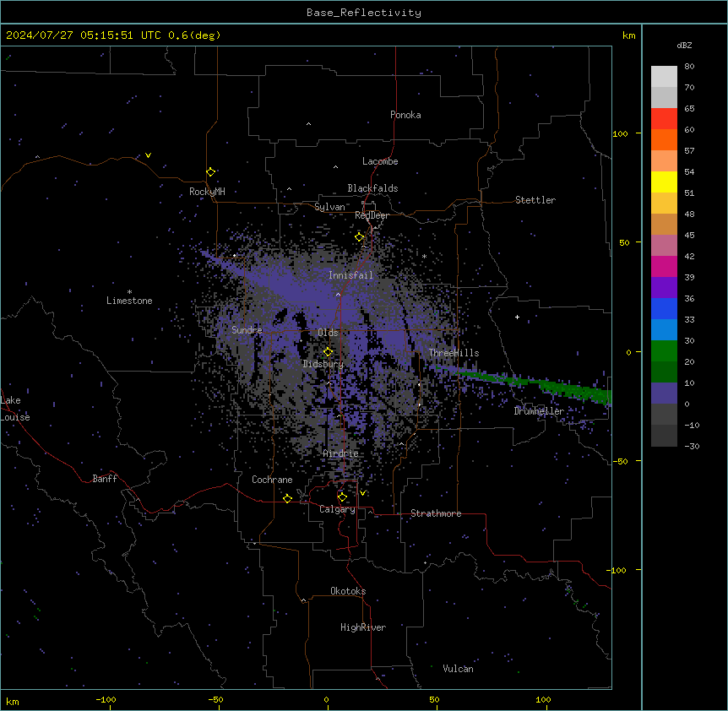Click the yellow V marker northeast of Calgary

pyautogui.click(x=362, y=493)
